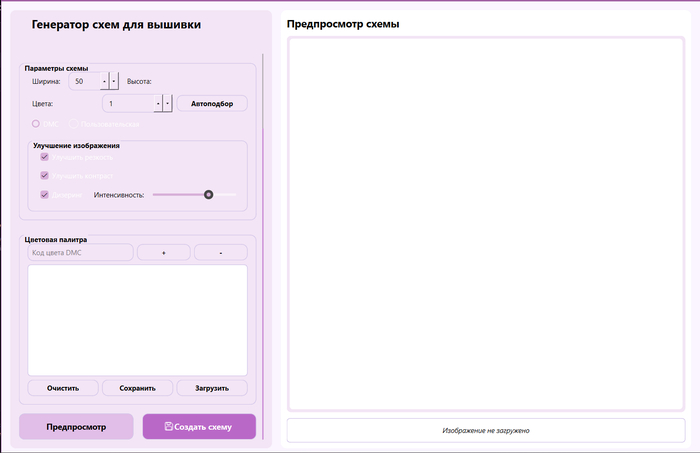
Task: Decrease the Ширина value with down arrow
Action: [114, 81]
